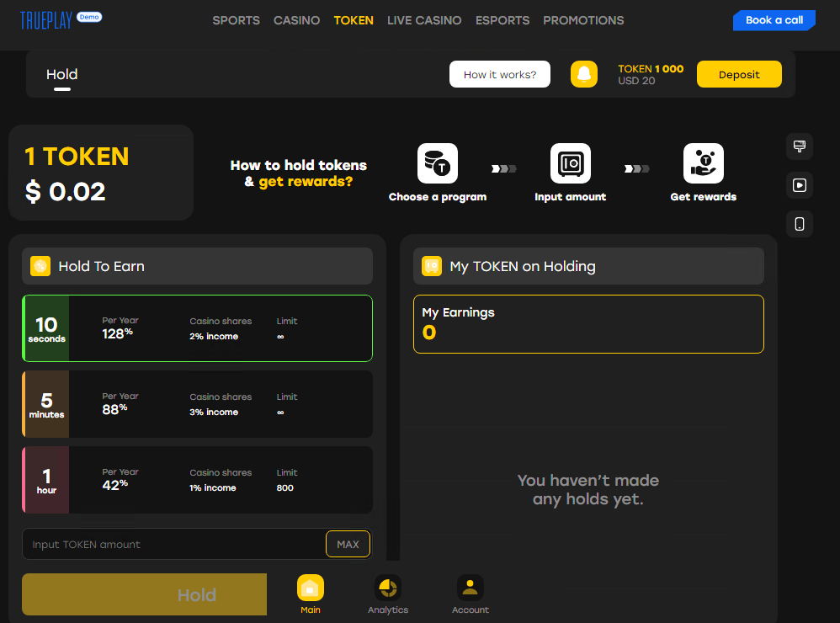
Task: Open the LIVE CASINO menu
Action: pyautogui.click(x=424, y=20)
